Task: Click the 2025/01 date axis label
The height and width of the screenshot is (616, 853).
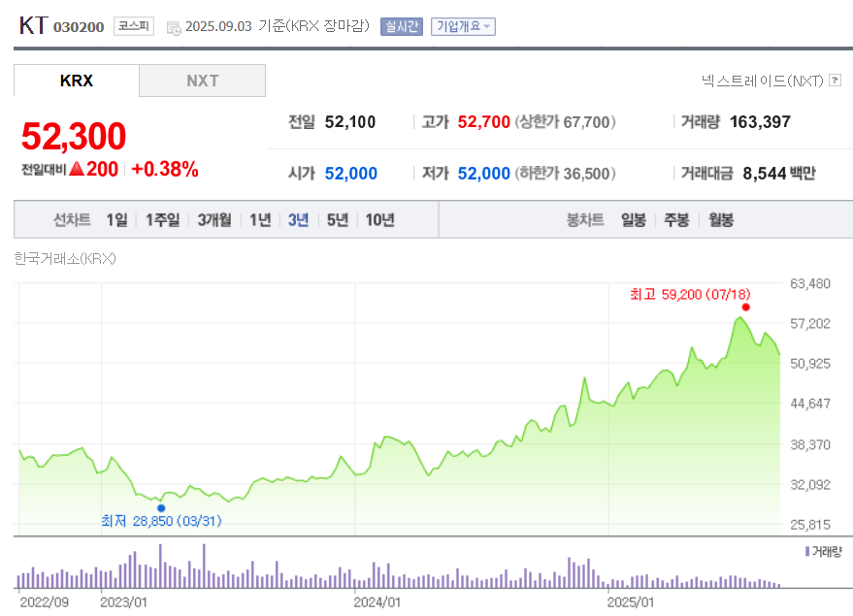Action: [631, 602]
